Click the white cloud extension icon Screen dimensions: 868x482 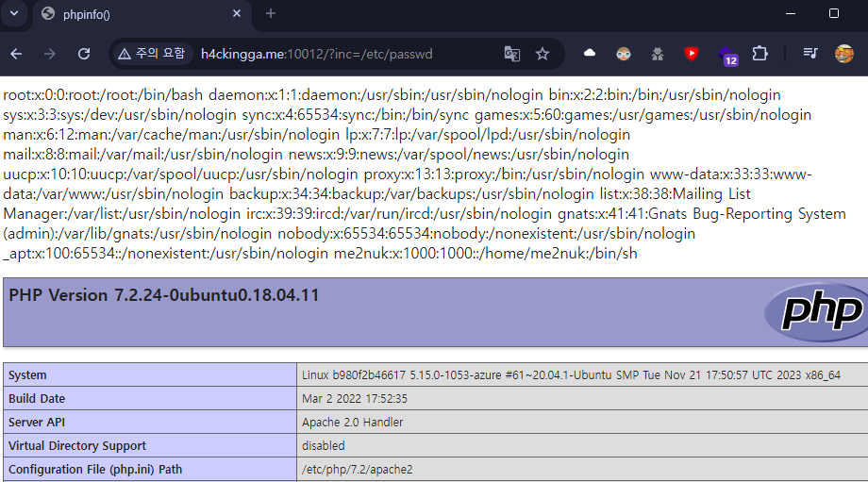pyautogui.click(x=590, y=54)
